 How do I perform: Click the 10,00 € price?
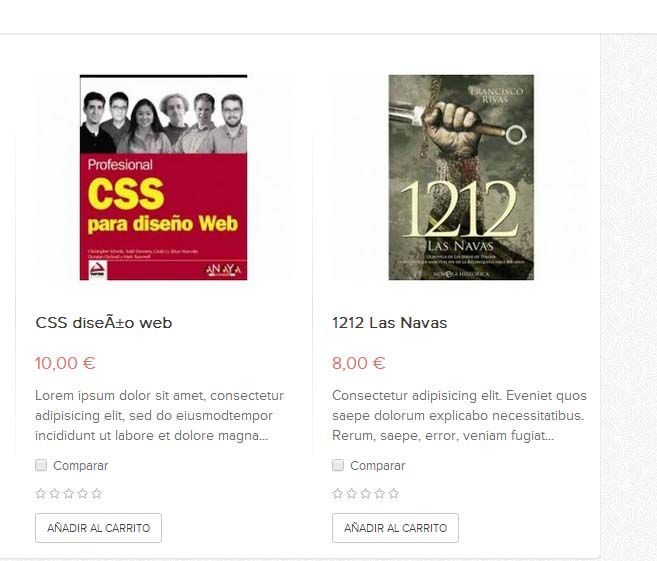[65, 363]
